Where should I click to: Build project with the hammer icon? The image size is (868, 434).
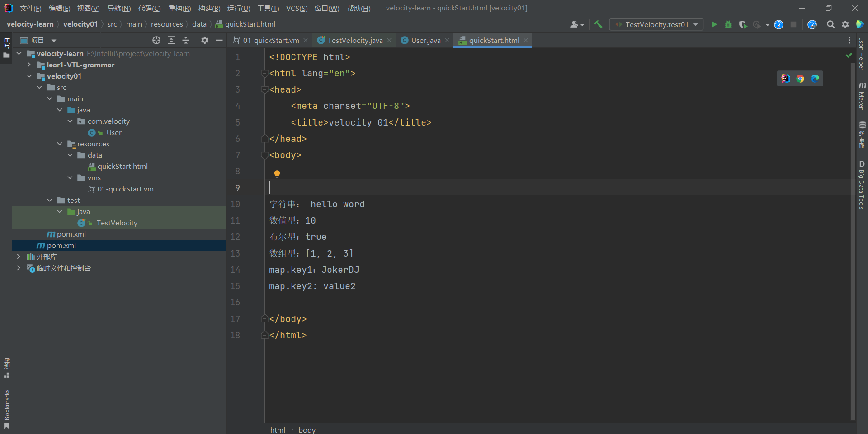click(x=599, y=24)
